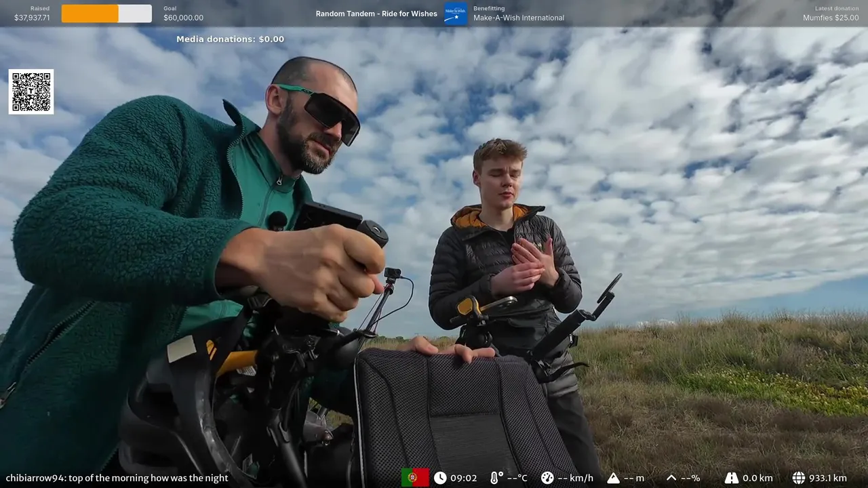Click the chibiarrow94 chat message

[117, 478]
